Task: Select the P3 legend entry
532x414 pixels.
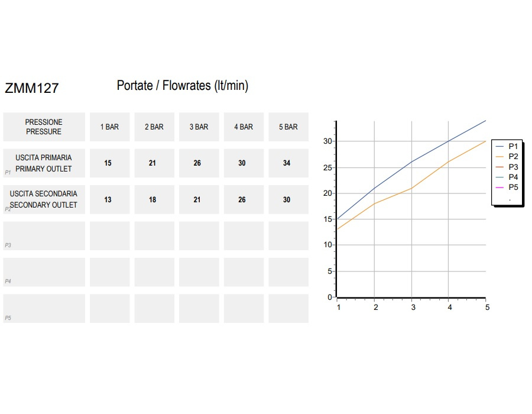Action: coord(507,167)
